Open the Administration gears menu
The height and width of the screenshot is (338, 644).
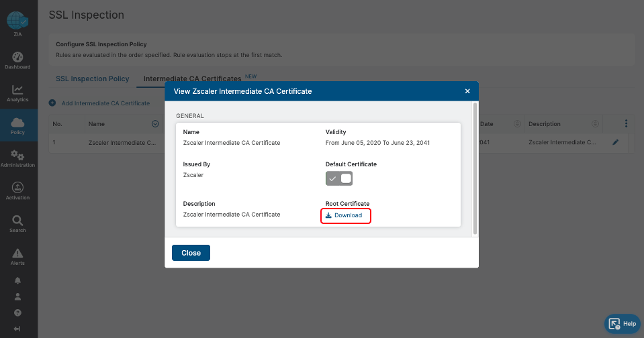click(x=17, y=158)
